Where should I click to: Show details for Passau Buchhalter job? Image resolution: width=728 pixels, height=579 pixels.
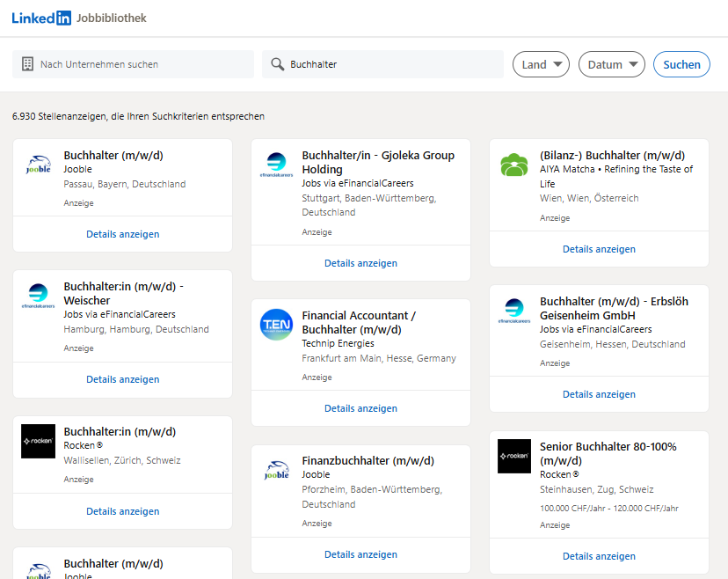(x=122, y=234)
